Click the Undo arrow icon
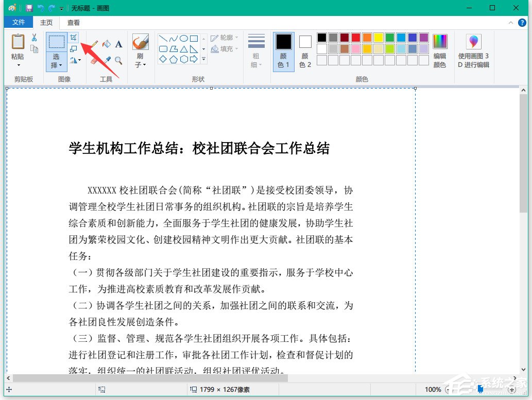The width and height of the screenshot is (532, 400). coord(40,8)
